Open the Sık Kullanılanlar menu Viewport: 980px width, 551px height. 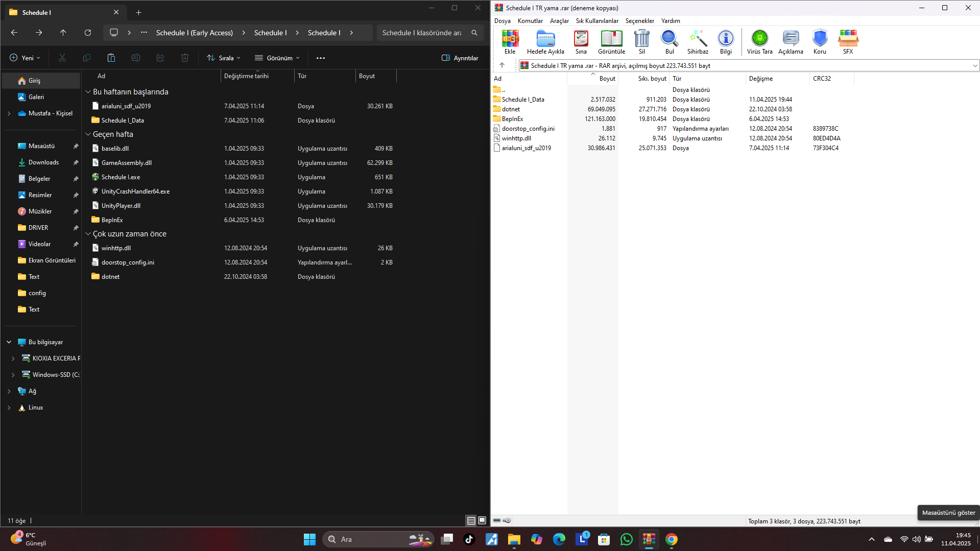[x=597, y=21]
